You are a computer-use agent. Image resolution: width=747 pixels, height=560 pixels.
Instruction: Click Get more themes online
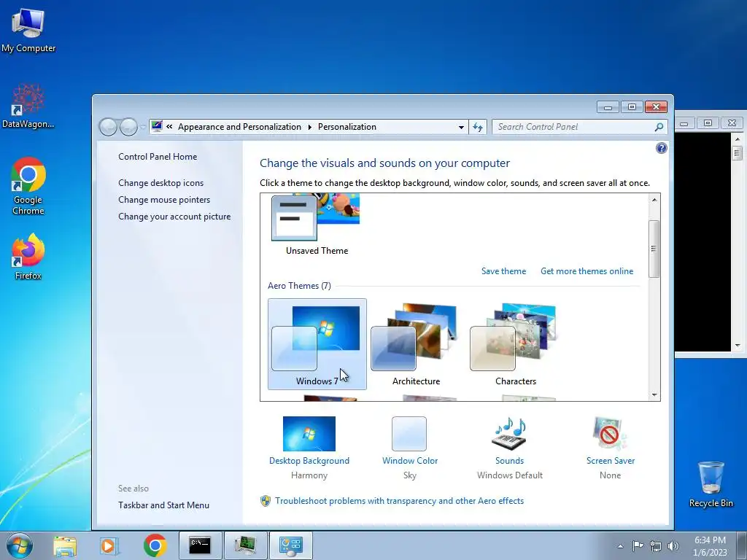click(587, 271)
